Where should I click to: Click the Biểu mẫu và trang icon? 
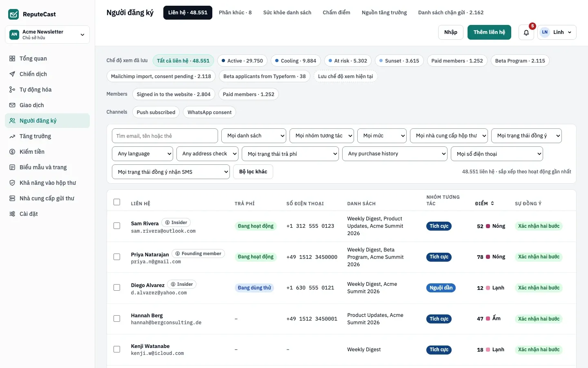[x=12, y=167]
